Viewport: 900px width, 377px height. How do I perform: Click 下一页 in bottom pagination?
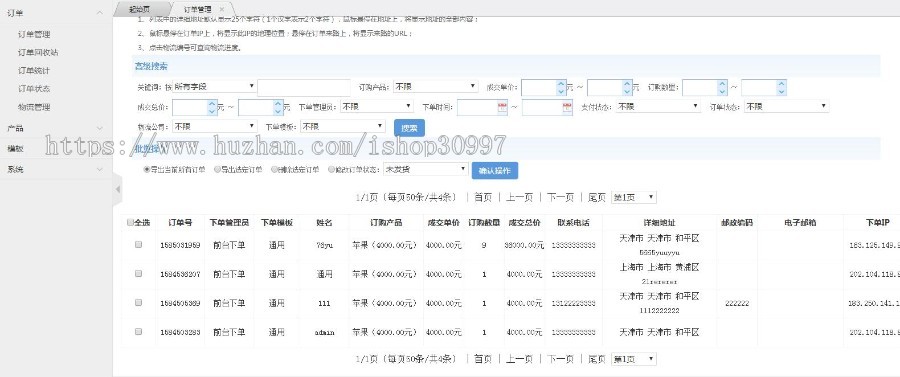click(x=560, y=359)
